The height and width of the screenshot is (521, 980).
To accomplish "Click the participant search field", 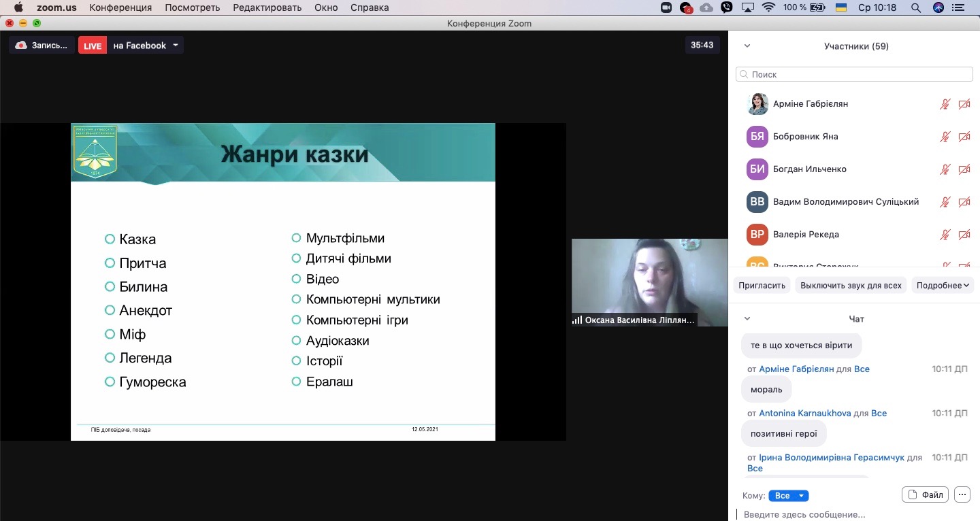I will (854, 74).
